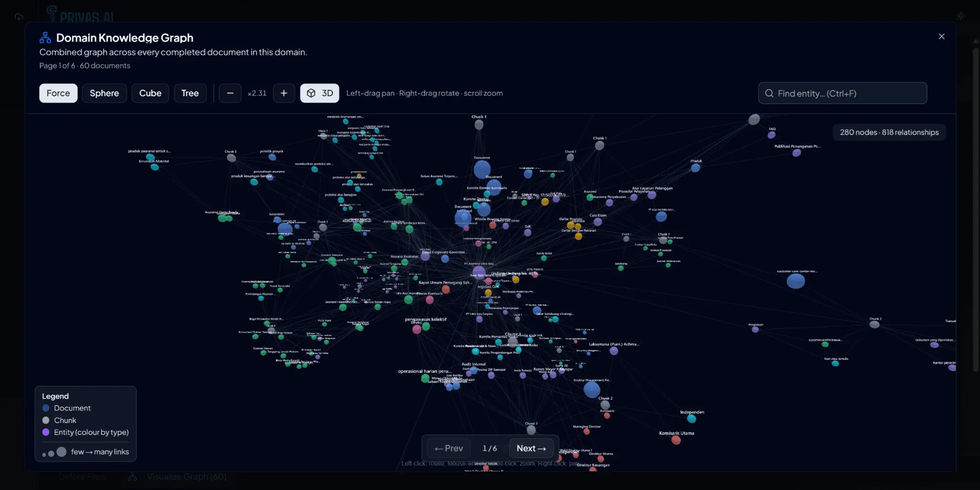The height and width of the screenshot is (490, 980).
Task: Click the Document entry in the legend
Action: tap(67, 408)
